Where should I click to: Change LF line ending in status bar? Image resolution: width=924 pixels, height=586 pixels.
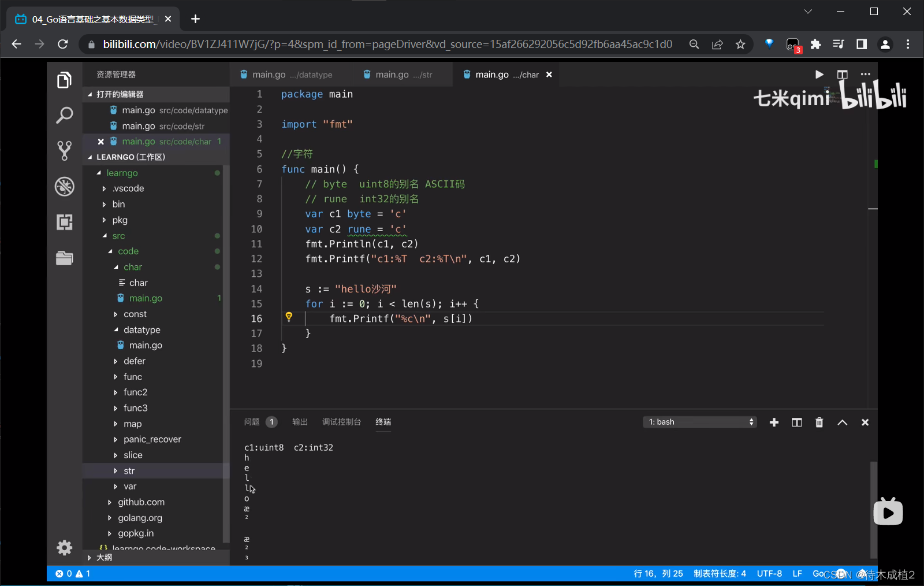coord(797,574)
